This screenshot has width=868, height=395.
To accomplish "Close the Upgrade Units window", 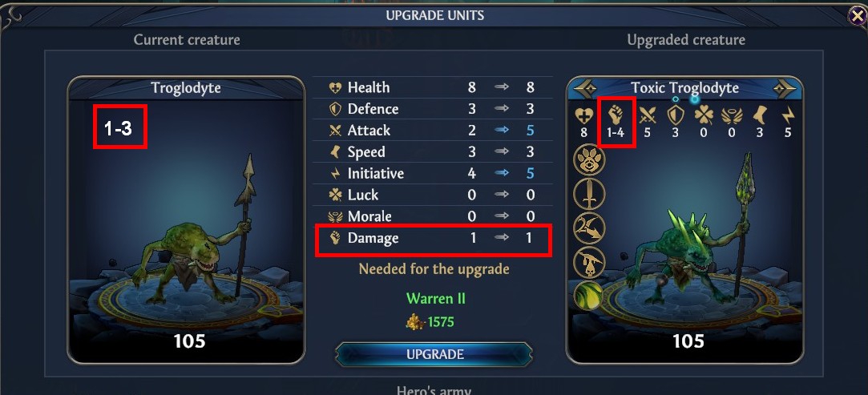I will coord(858,15).
